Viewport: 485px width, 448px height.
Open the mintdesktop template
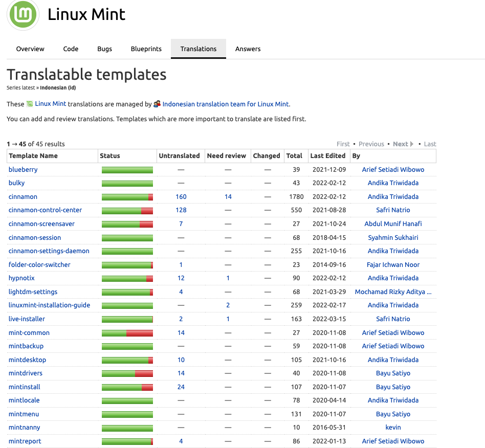click(27, 360)
